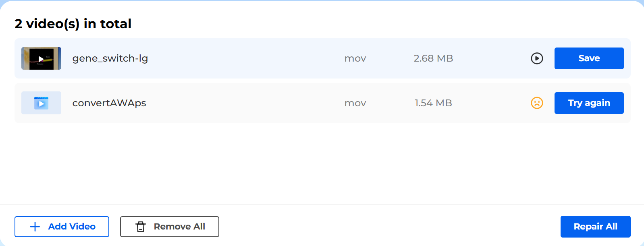The image size is (644, 246).
Task: Click the mov format of convertAWAps
Action: 355,103
